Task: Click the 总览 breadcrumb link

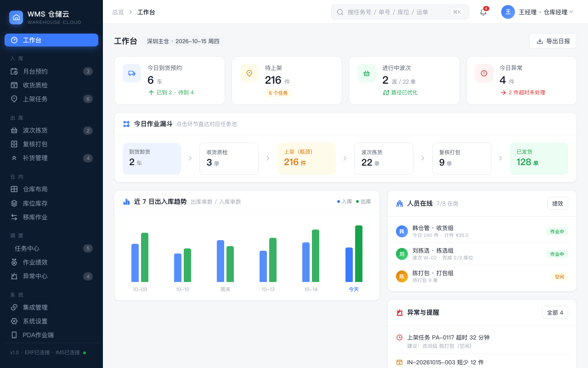Action: click(118, 12)
